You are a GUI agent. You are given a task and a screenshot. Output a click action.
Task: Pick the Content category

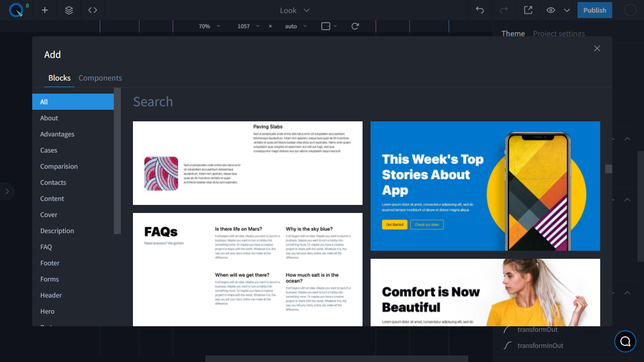click(73, 198)
